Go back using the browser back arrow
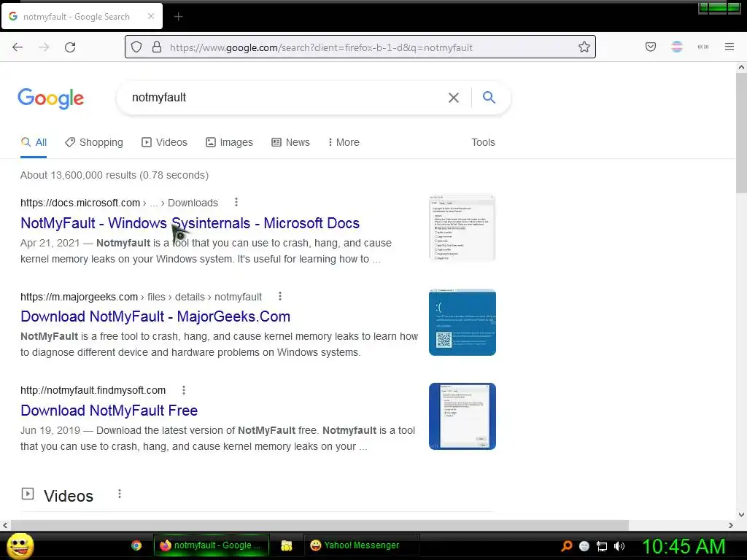747x560 pixels. click(x=18, y=47)
